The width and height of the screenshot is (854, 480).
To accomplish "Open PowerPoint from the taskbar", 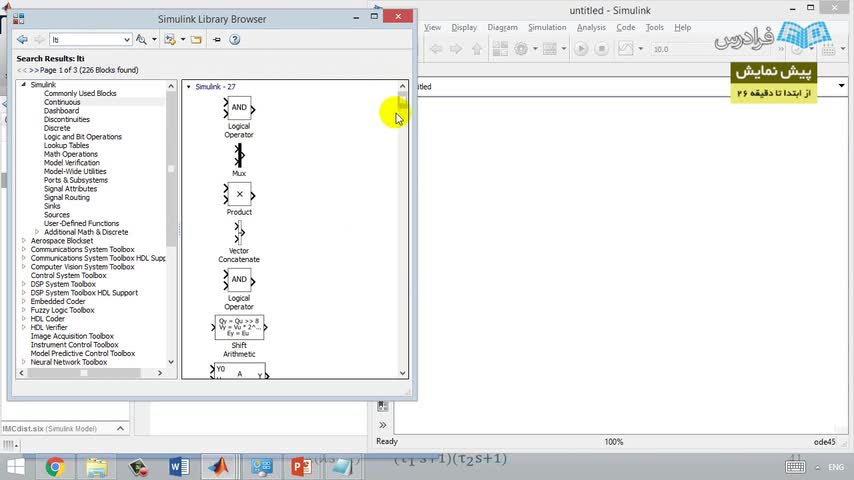I will (301, 467).
